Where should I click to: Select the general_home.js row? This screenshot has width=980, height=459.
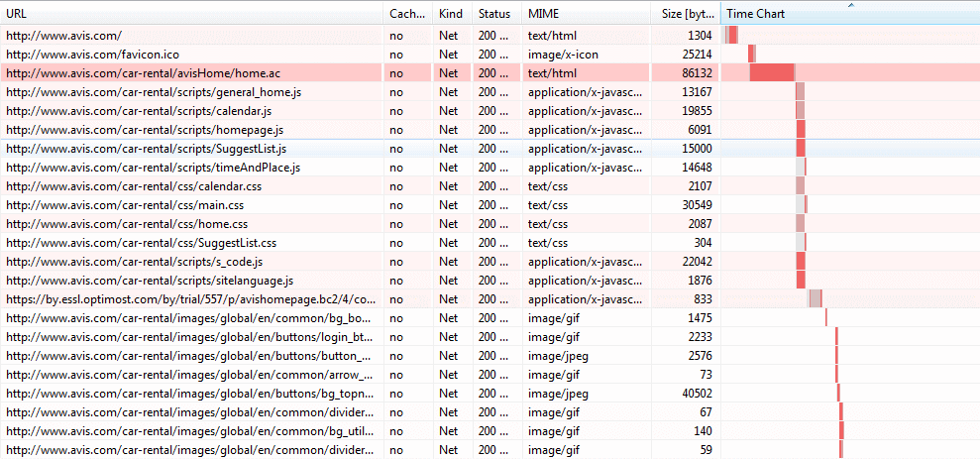point(490,92)
